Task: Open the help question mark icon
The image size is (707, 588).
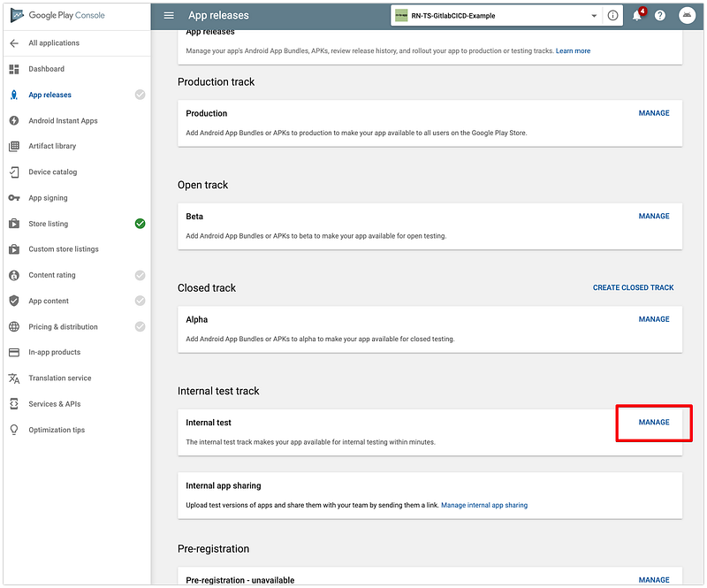Action: [x=660, y=16]
